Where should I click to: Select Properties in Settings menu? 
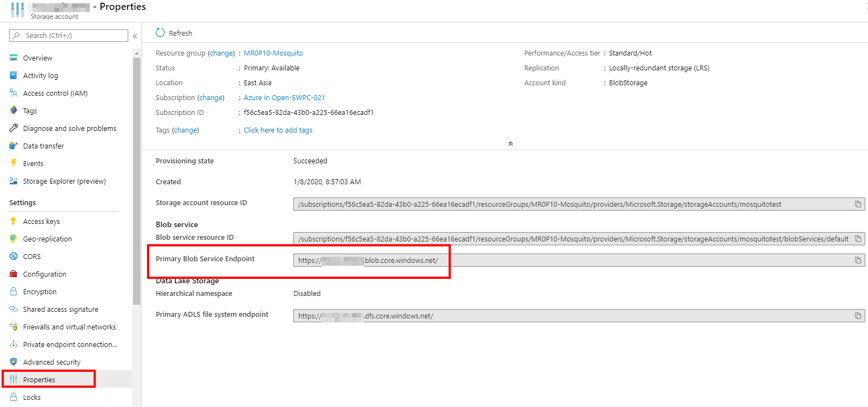pyautogui.click(x=39, y=380)
